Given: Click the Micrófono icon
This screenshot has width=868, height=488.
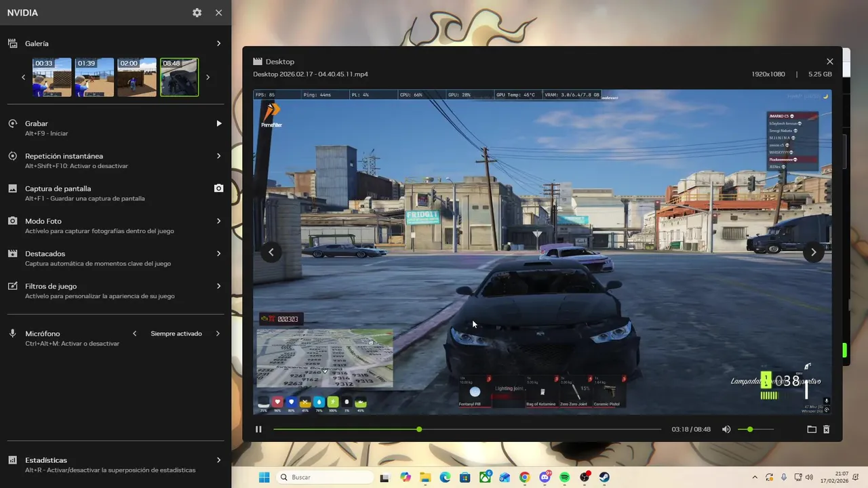Looking at the screenshot, I should [12, 333].
